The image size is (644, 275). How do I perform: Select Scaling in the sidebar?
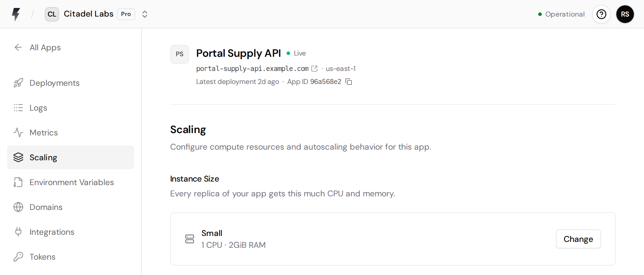[71, 157]
